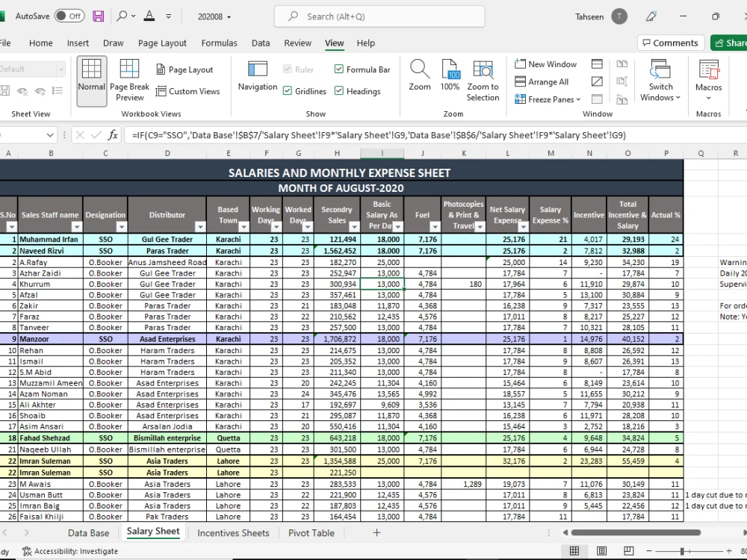Set zoom to 100%
The width and height of the screenshot is (747, 560).
pos(450,76)
